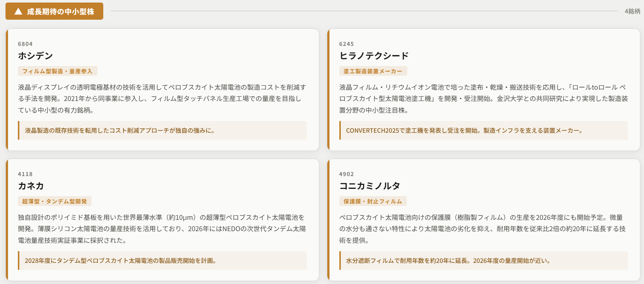Open the ヒラノテクシード card title
Viewport: 644px width, 284px height.
pyautogui.click(x=374, y=56)
